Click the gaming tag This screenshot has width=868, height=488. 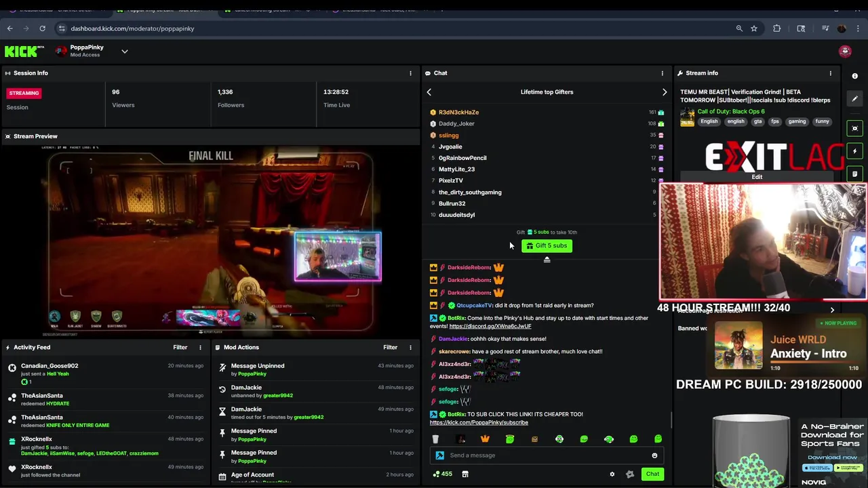[797, 121]
